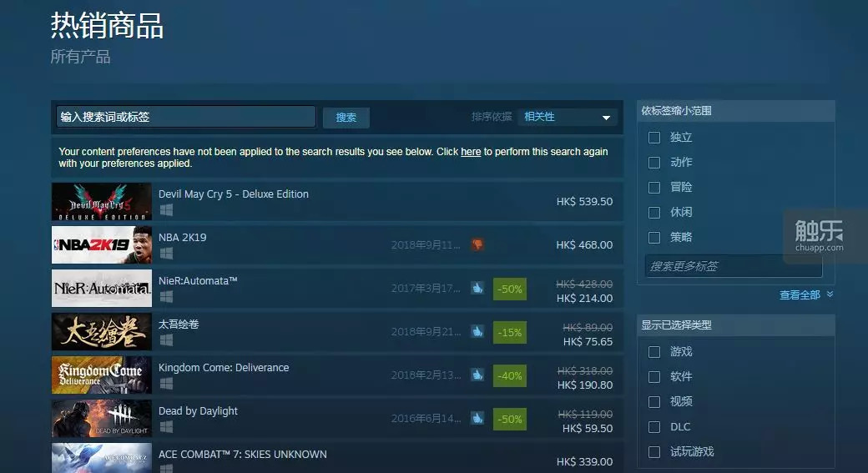868x473 pixels.
Task: Click the 2018年9月11 release date of NBA 2K19
Action: pyautogui.click(x=426, y=244)
